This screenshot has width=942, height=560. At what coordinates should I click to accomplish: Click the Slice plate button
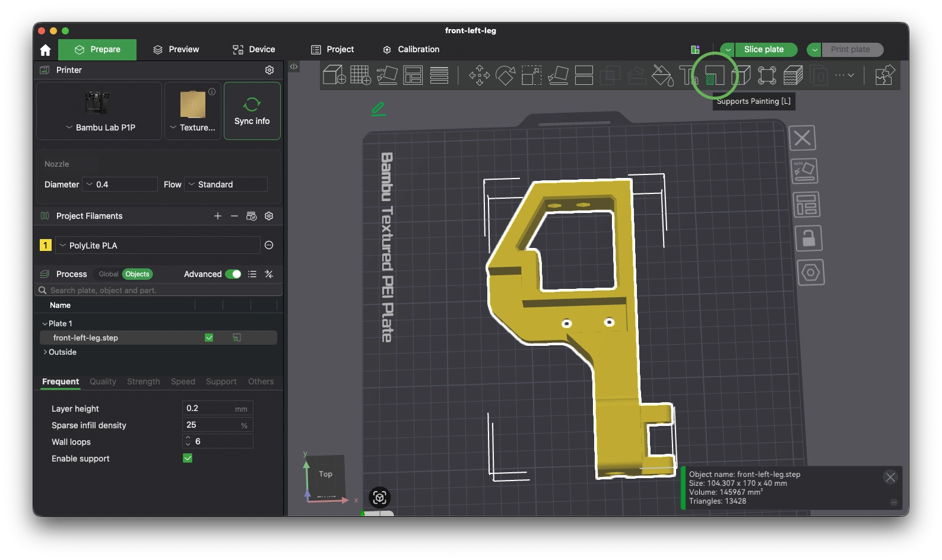763,50
